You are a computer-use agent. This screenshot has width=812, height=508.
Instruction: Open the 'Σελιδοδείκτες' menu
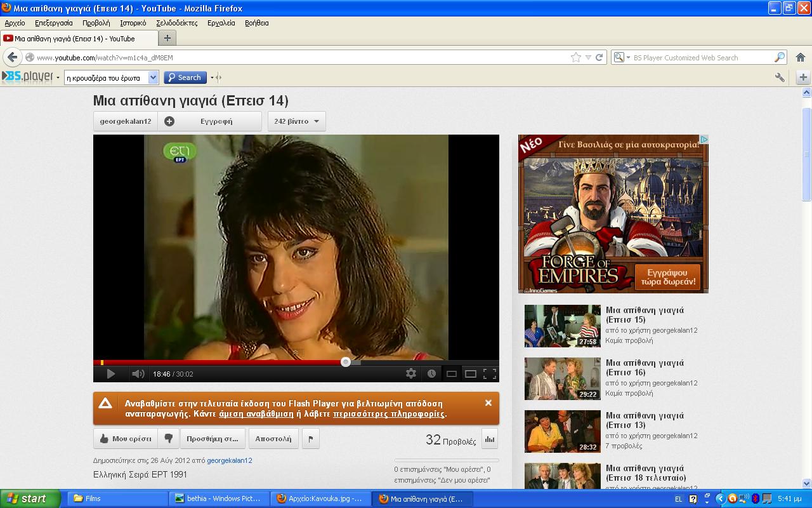point(178,23)
